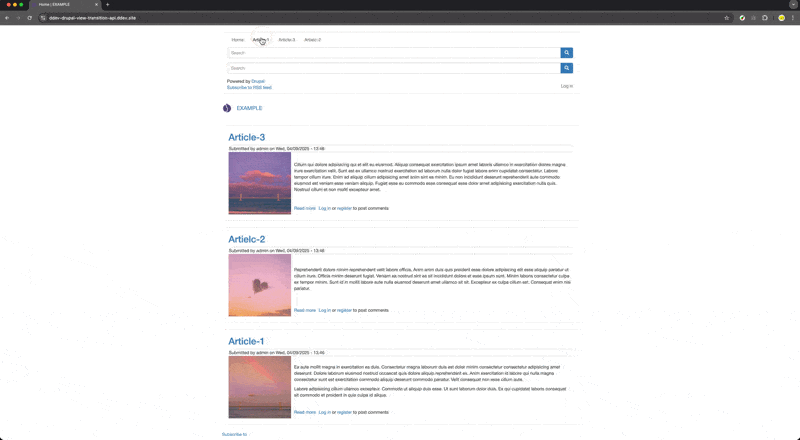This screenshot has width=800, height=440.
Task: Open the browser profile avatar
Action: (x=781, y=18)
